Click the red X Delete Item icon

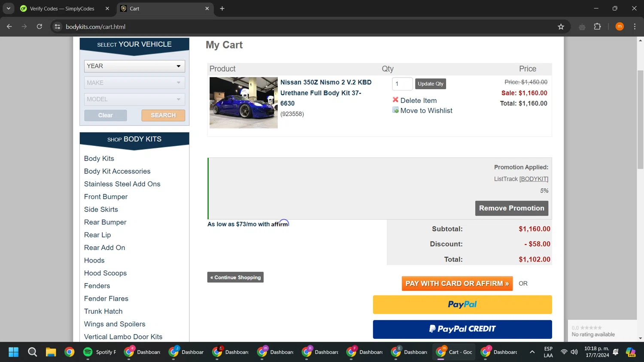click(x=395, y=100)
